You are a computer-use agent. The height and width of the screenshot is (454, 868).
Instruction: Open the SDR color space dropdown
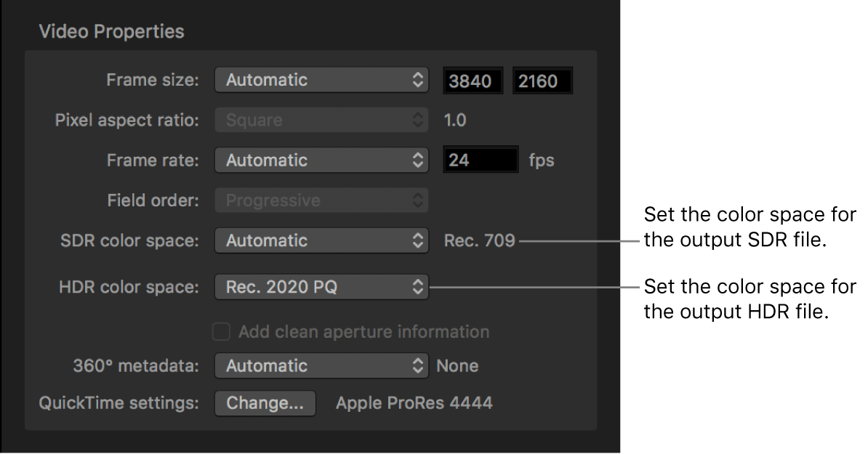click(321, 240)
